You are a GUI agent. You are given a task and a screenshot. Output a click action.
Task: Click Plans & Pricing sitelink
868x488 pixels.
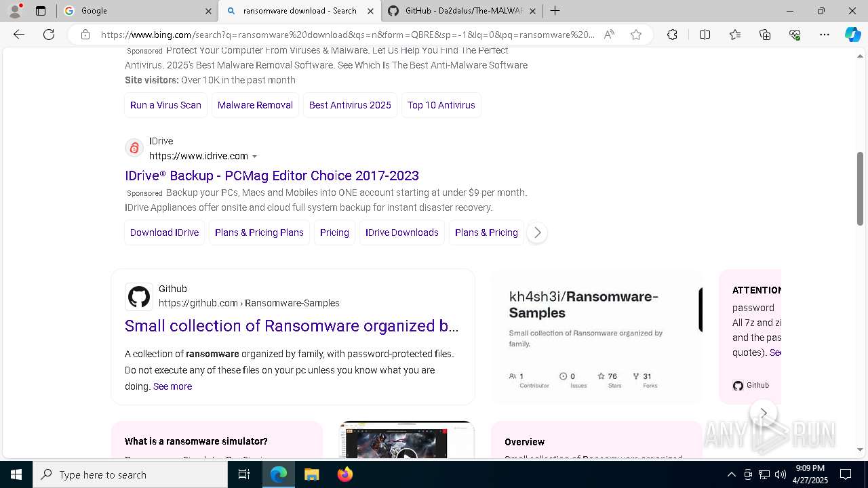[486, 232]
